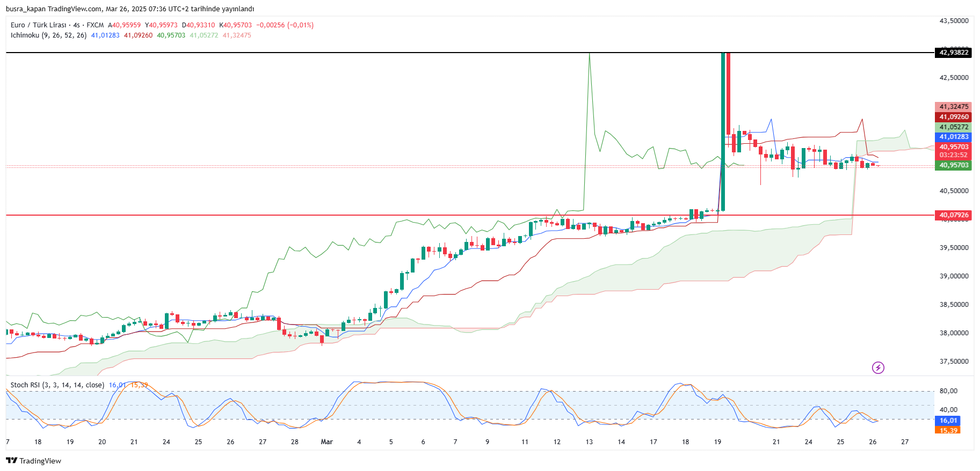Click the orange 15,39 Stoch RSI tag
This screenshot has height=471, width=980.
point(948,430)
